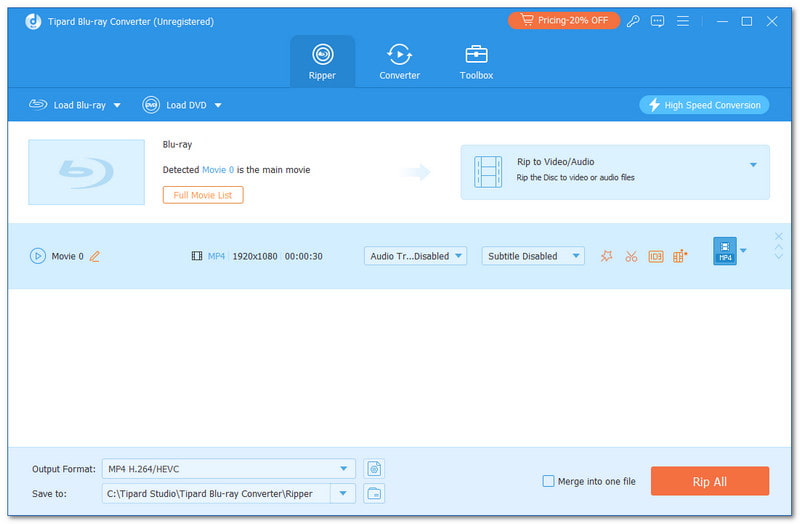
Task: Click the film strip format icon
Action: tap(197, 256)
